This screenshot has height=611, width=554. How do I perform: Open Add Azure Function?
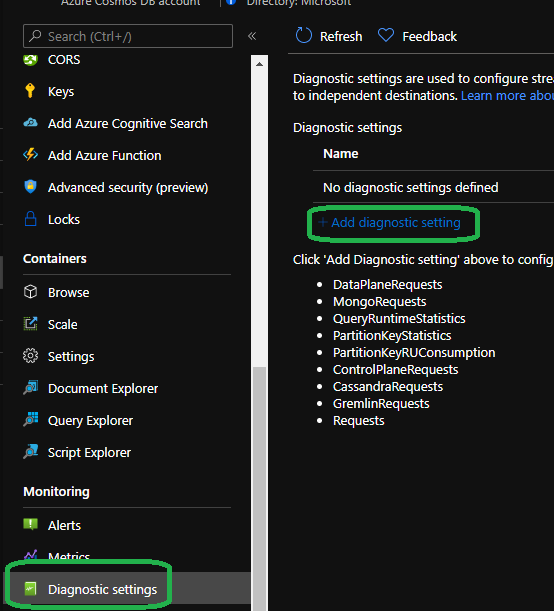pyautogui.click(x=104, y=155)
